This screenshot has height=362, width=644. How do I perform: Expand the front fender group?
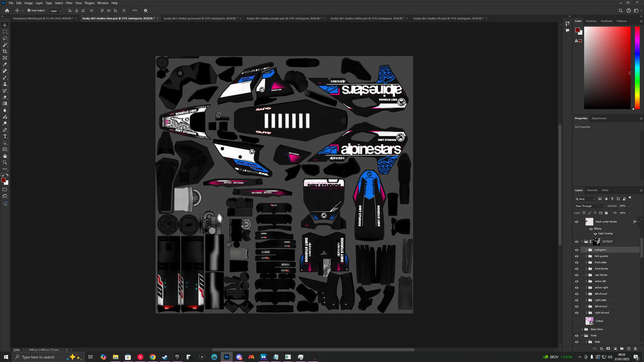pos(586,268)
